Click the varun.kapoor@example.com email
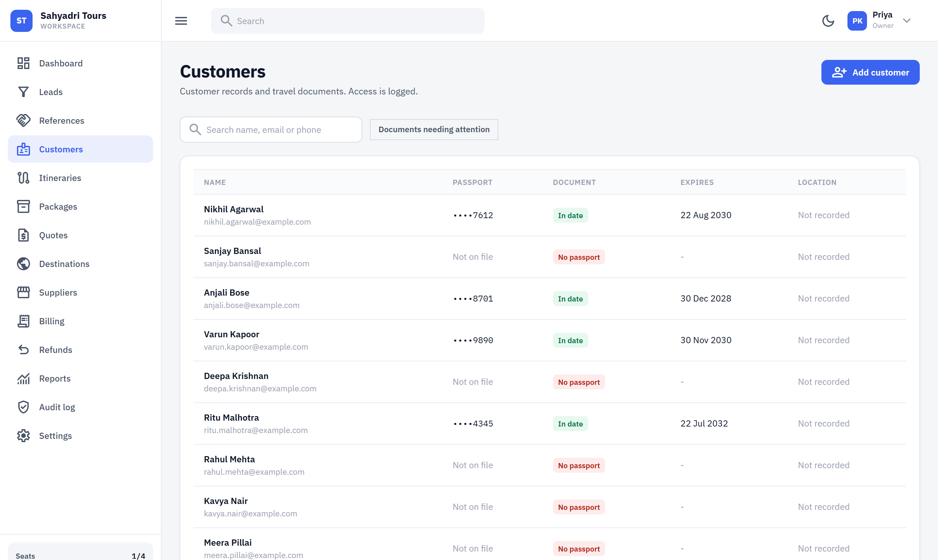 [x=256, y=347]
